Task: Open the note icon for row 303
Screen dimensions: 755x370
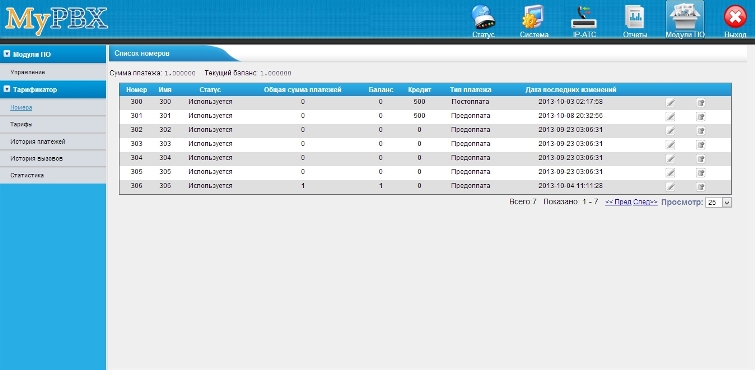Action: pos(701,145)
